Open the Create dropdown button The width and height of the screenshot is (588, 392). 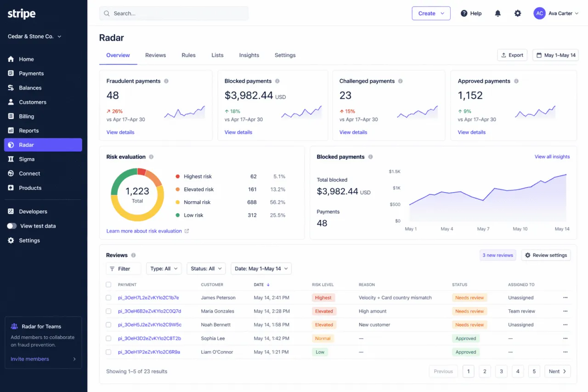431,13
